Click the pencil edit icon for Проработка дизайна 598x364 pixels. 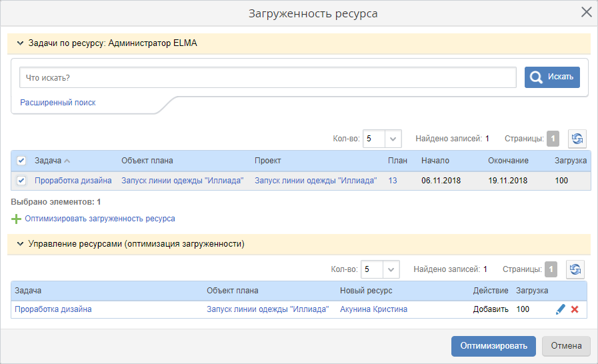coord(560,309)
